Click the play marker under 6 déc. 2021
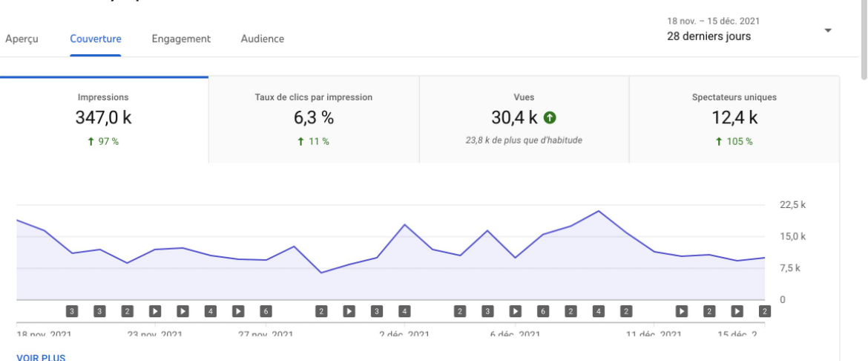 click(516, 312)
